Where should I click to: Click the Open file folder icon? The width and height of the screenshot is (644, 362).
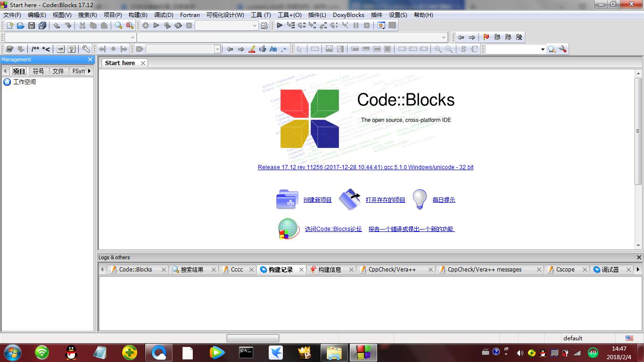point(20,25)
